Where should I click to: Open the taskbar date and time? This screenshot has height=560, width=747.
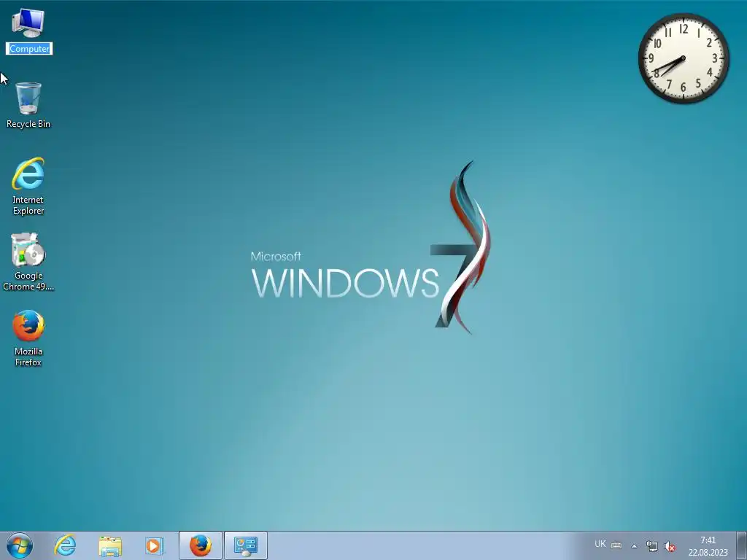[708, 546]
